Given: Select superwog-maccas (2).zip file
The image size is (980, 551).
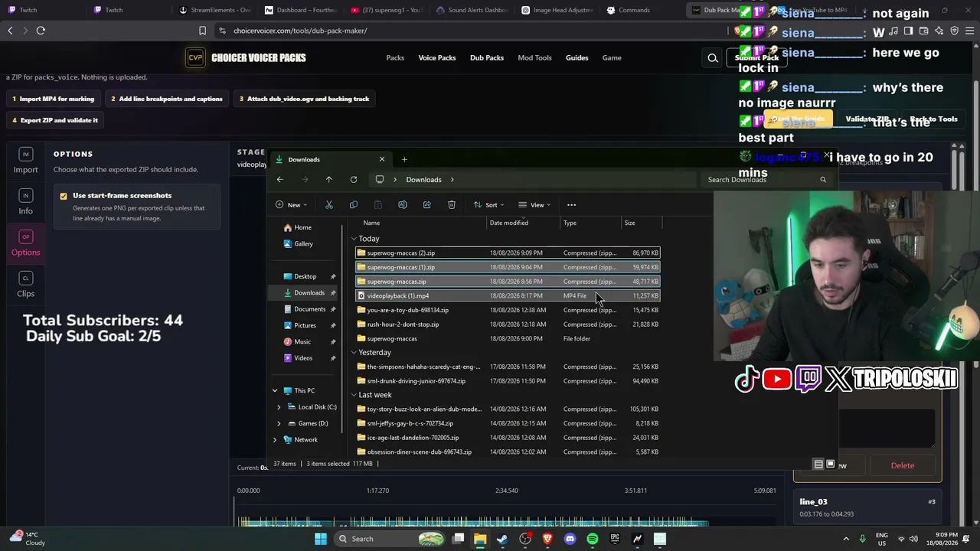Looking at the screenshot, I should tap(508, 253).
